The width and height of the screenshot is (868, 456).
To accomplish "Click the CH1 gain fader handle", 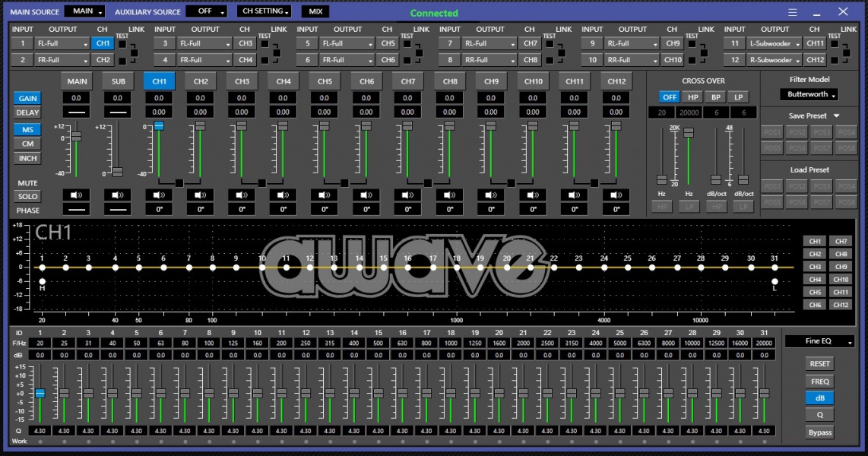I will pyautogui.click(x=159, y=126).
